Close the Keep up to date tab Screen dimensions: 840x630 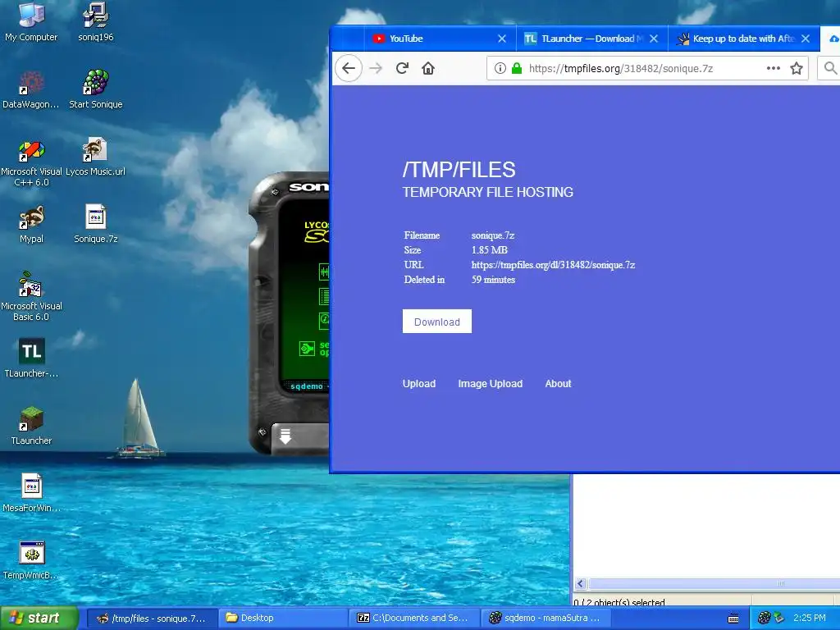pyautogui.click(x=806, y=39)
